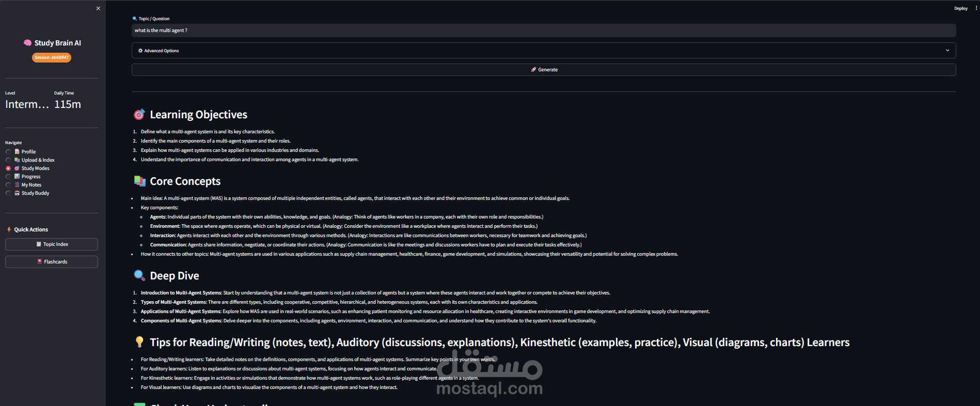Click the orange Session badge
The height and width of the screenshot is (406, 980).
point(52,57)
